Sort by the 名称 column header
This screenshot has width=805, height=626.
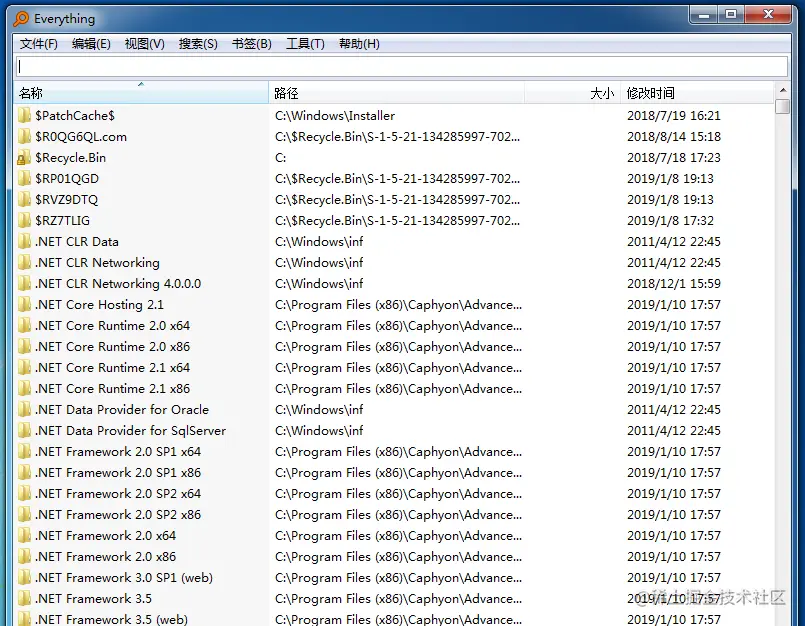click(141, 93)
